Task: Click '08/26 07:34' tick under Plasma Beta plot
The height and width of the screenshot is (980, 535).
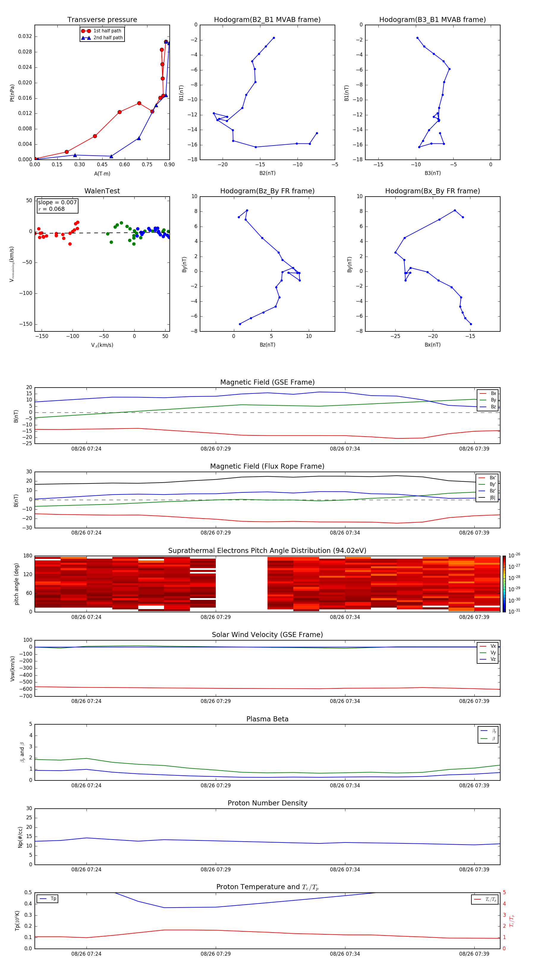Action: click(345, 785)
